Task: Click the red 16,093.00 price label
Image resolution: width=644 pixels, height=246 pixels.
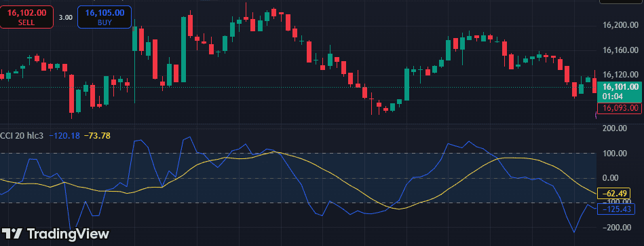Action: 620,108
